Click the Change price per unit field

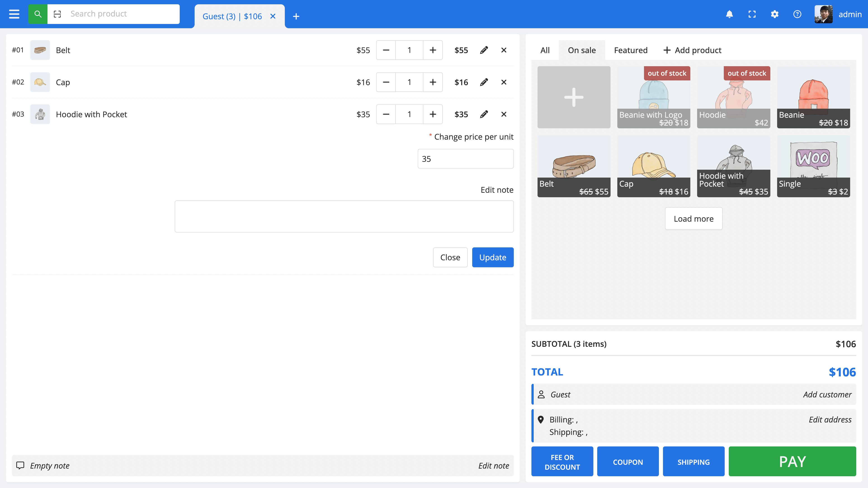pyautogui.click(x=465, y=159)
